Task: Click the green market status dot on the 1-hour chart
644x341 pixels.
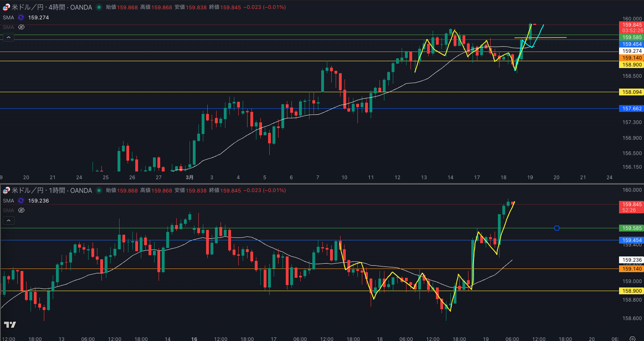Action: point(99,190)
